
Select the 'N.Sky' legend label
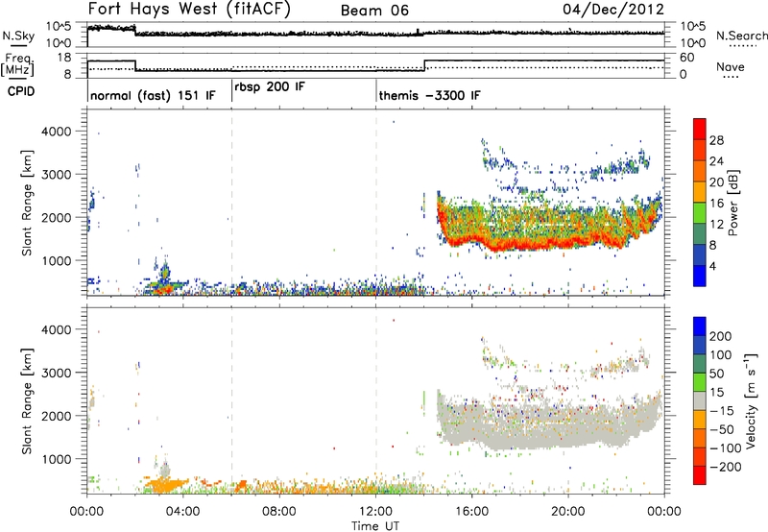pos(18,36)
